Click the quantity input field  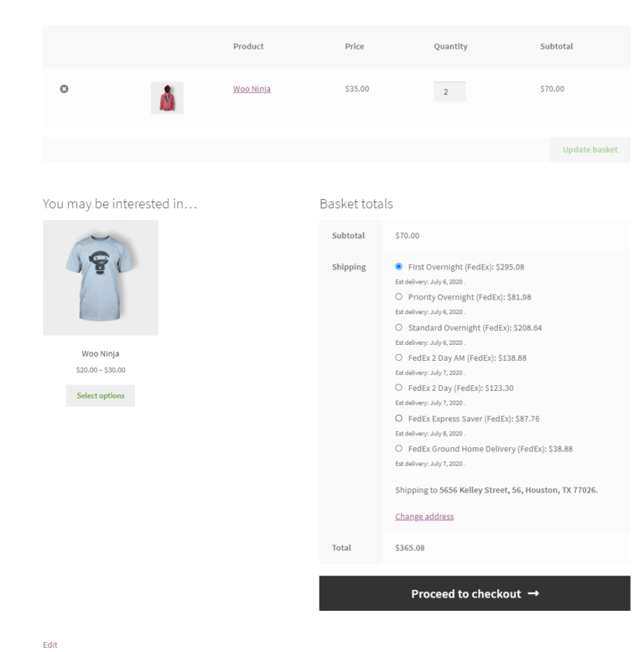(449, 91)
